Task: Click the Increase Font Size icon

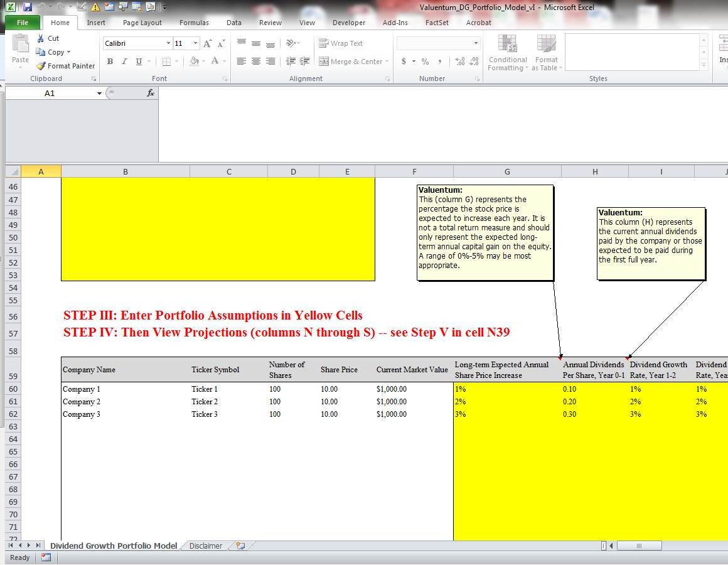Action: coord(208,43)
